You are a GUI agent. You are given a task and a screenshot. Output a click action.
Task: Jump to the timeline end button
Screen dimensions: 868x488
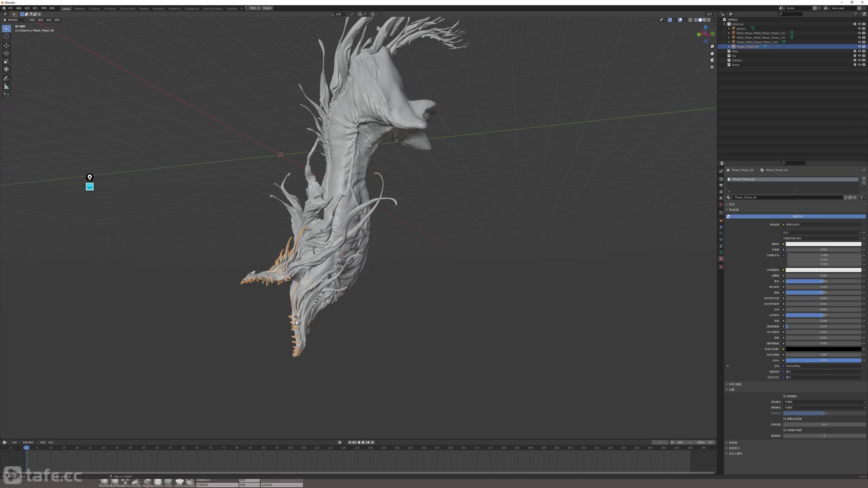[372, 442]
